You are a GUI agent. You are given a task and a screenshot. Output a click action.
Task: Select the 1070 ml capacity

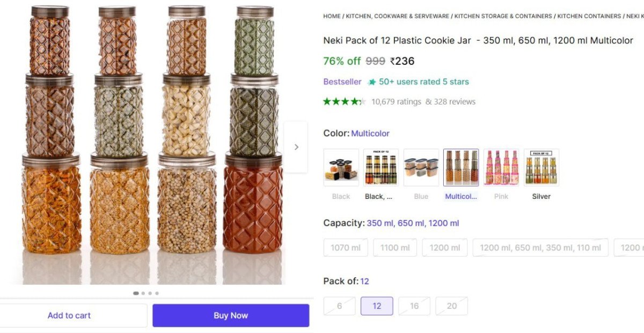click(x=345, y=247)
